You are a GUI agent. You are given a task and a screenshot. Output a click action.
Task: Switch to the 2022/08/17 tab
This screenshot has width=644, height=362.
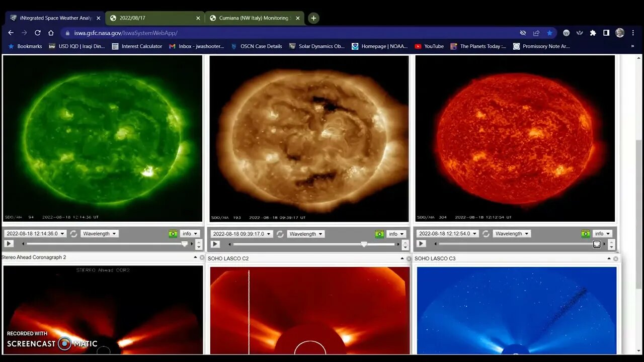(x=155, y=18)
